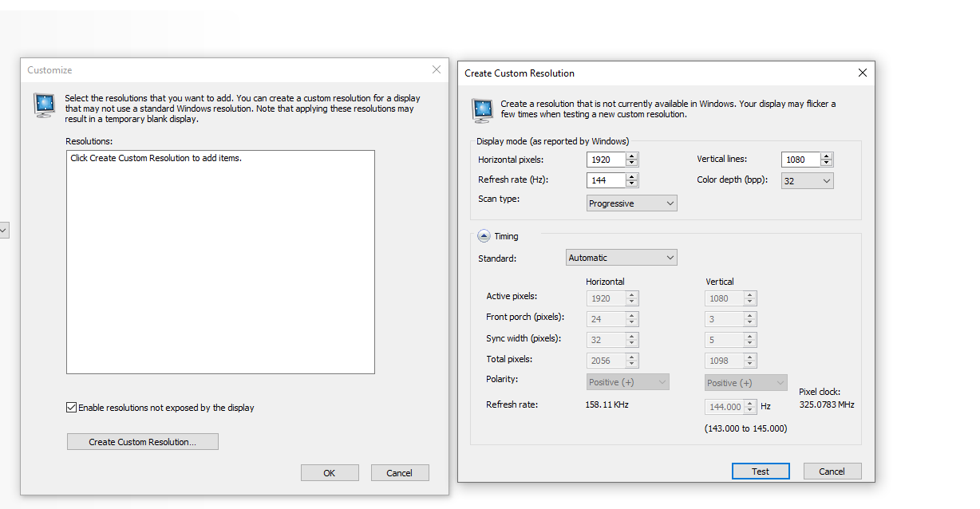Open the Color depth (bpp) dropdown
The width and height of the screenshot is (980, 509).
(x=807, y=180)
